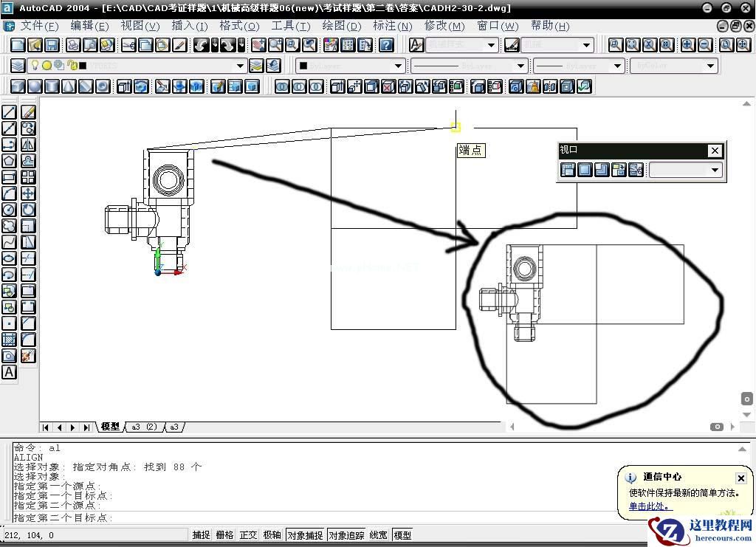Toggle 对象捕捉 object snap in status bar

point(305,535)
